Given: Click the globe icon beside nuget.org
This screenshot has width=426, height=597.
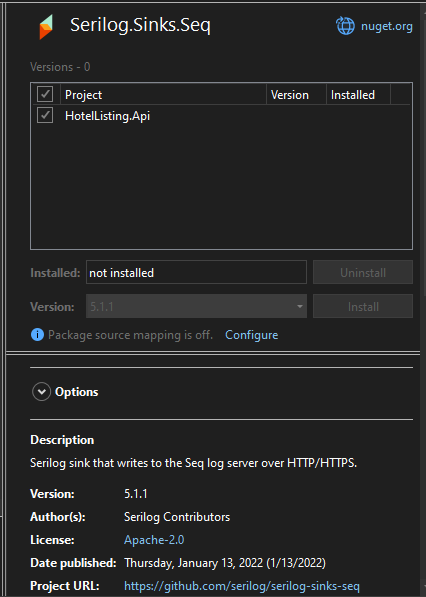Looking at the screenshot, I should tap(345, 26).
